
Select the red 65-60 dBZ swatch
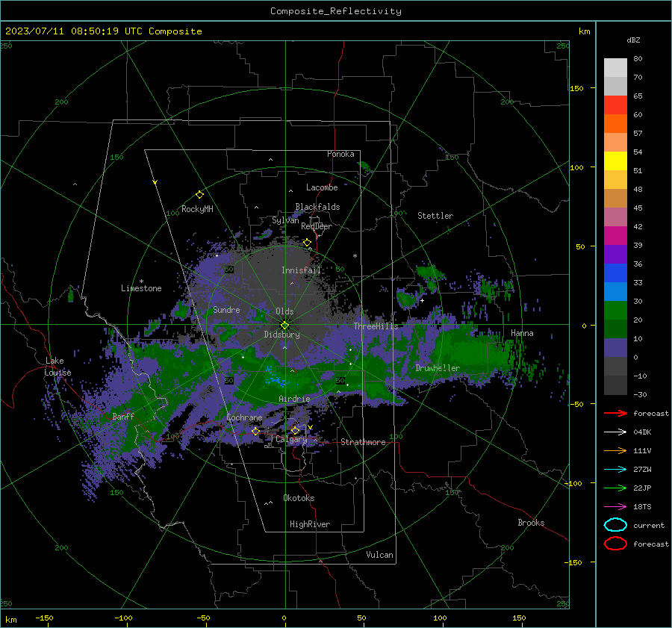[x=615, y=105]
